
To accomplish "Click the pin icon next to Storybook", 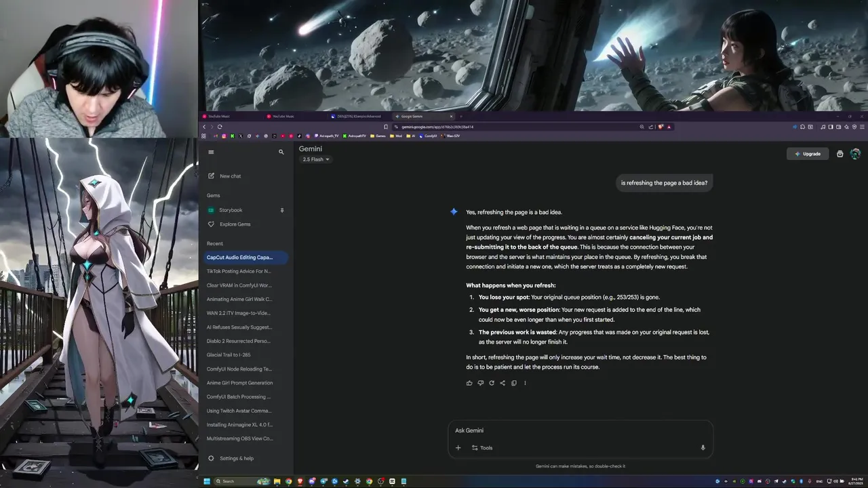I will 282,210.
